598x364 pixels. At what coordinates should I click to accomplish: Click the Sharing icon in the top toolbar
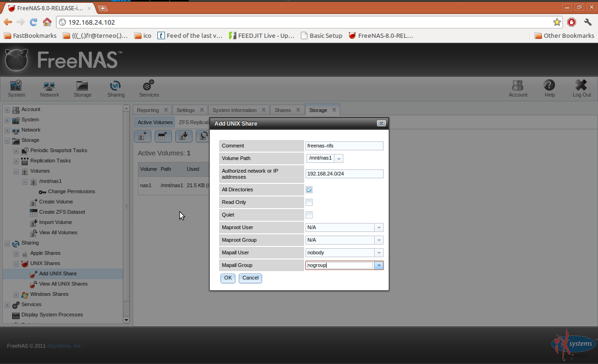tap(116, 89)
